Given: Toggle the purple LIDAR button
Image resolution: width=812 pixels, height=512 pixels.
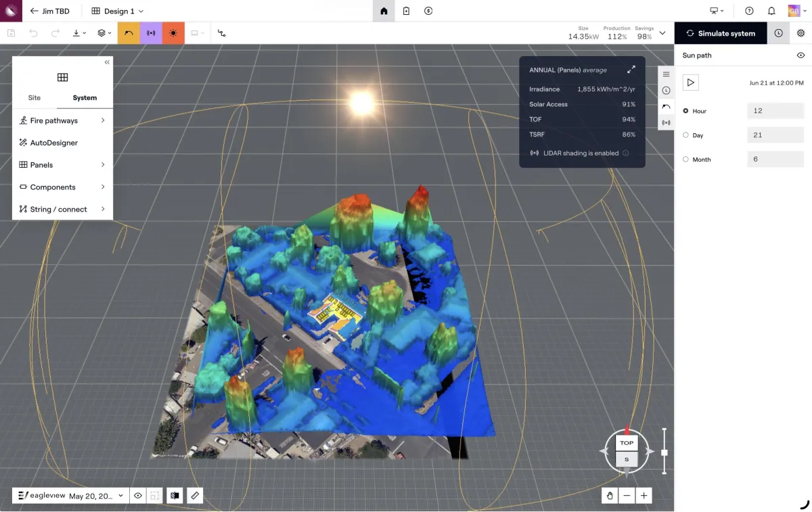Looking at the screenshot, I should click(x=151, y=33).
